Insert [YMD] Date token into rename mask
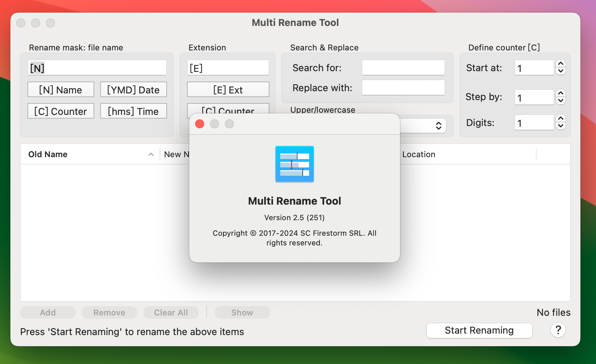The width and height of the screenshot is (596, 364). (133, 89)
